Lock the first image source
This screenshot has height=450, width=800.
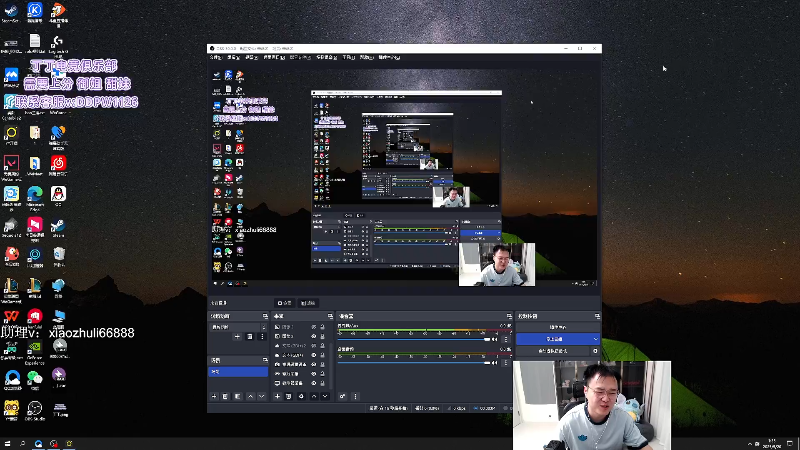[322, 327]
